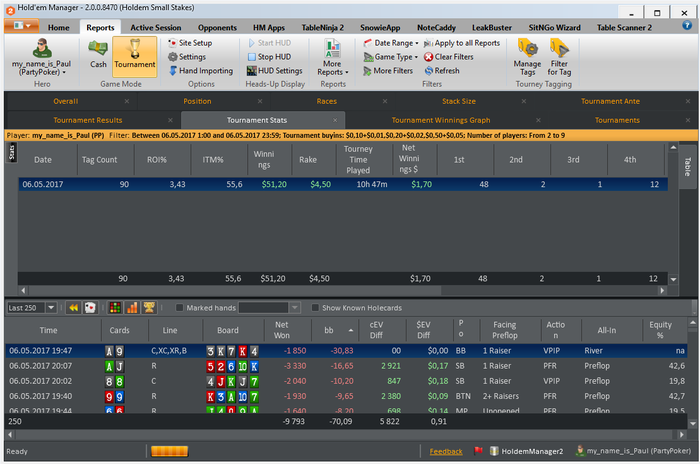Click the Start HUD button
Viewport: 700px width, 464px height.
tap(269, 43)
